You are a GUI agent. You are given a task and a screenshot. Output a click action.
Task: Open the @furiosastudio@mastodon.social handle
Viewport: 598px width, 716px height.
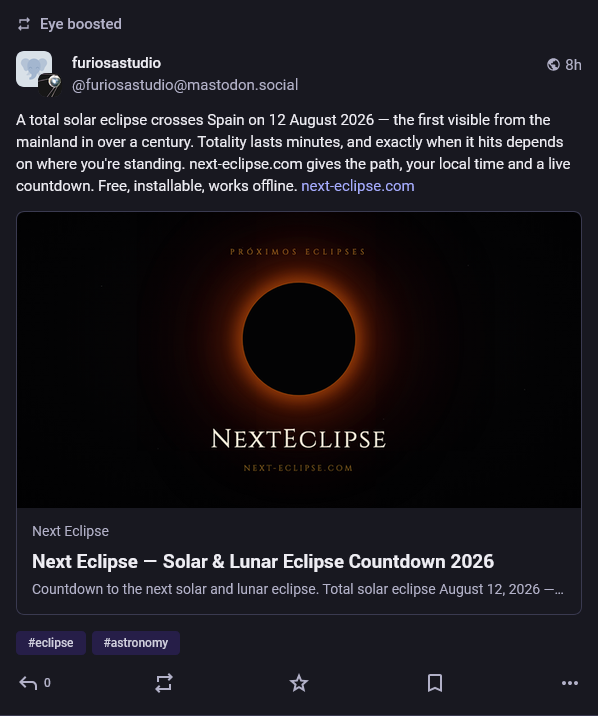click(x=185, y=85)
